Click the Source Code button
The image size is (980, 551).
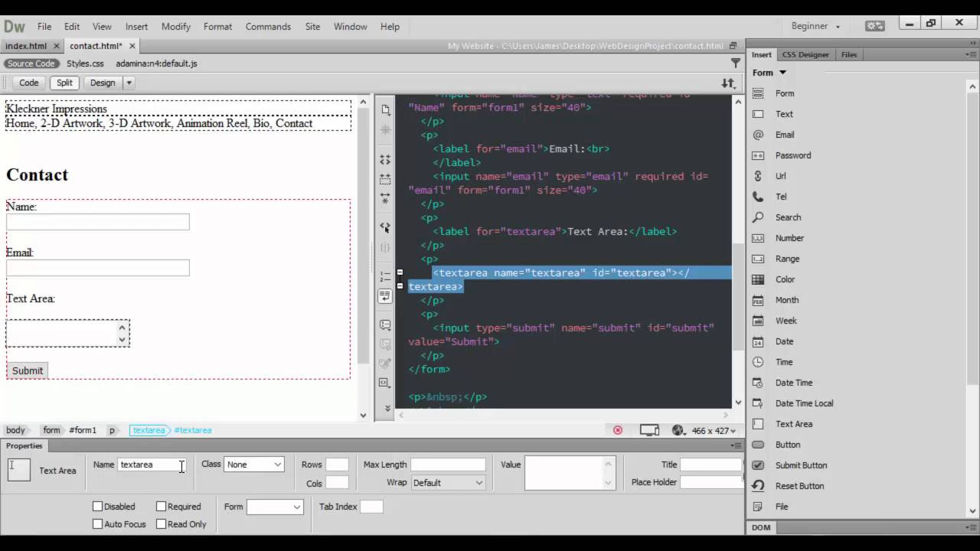pyautogui.click(x=31, y=64)
